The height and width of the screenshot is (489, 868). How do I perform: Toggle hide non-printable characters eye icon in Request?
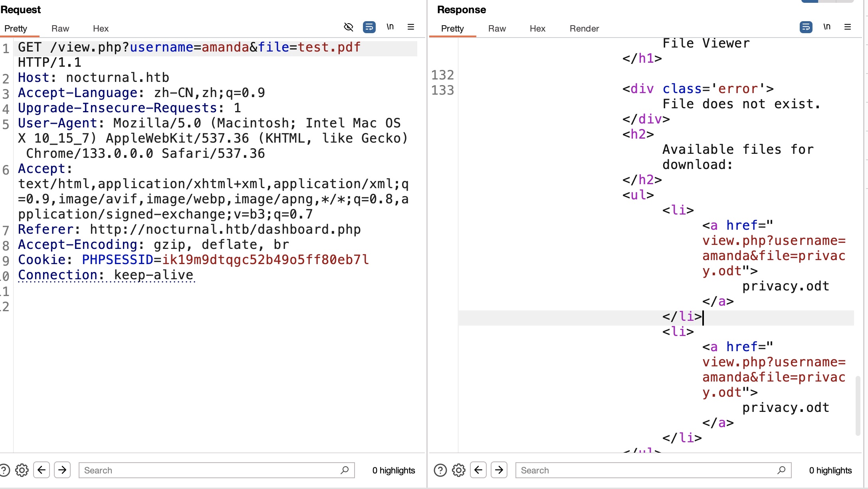pos(349,27)
